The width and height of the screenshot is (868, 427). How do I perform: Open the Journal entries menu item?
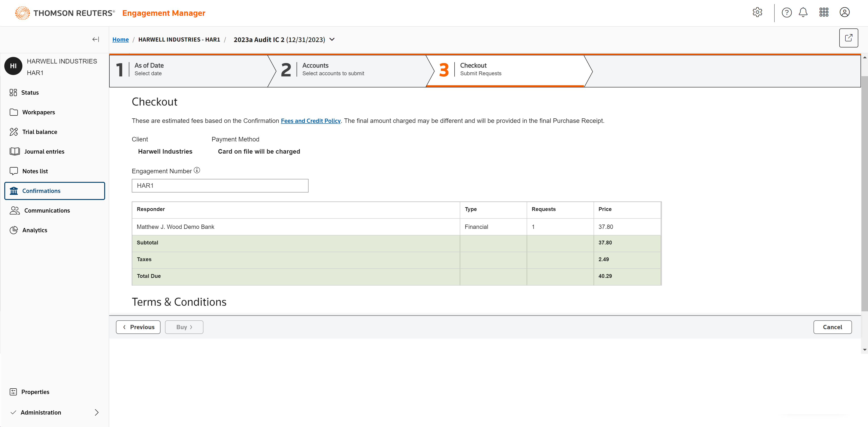44,152
